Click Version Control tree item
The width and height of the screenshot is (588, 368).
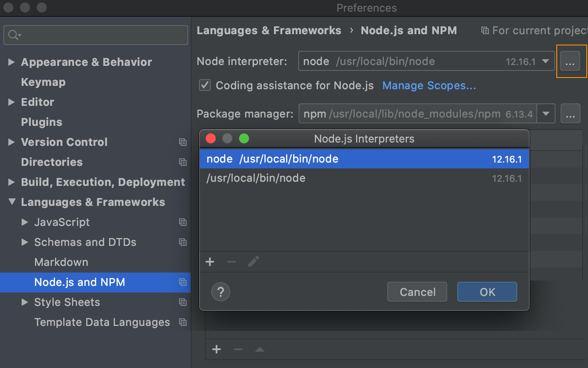pos(64,142)
